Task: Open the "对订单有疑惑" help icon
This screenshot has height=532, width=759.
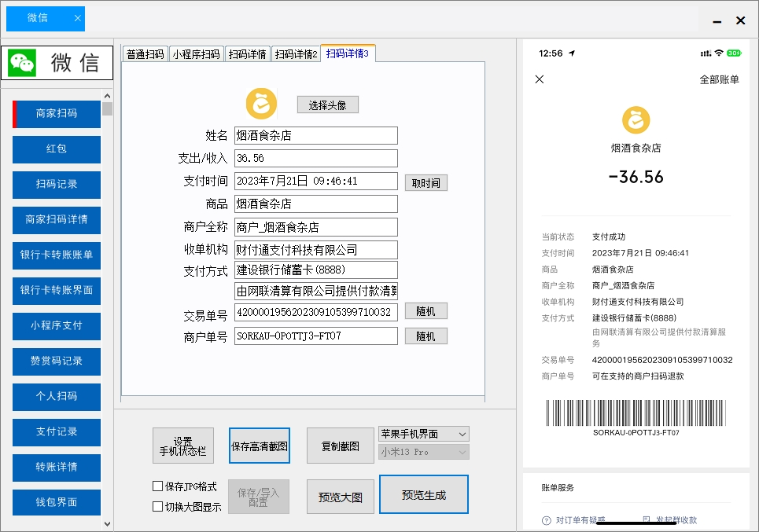Action: 547,519
